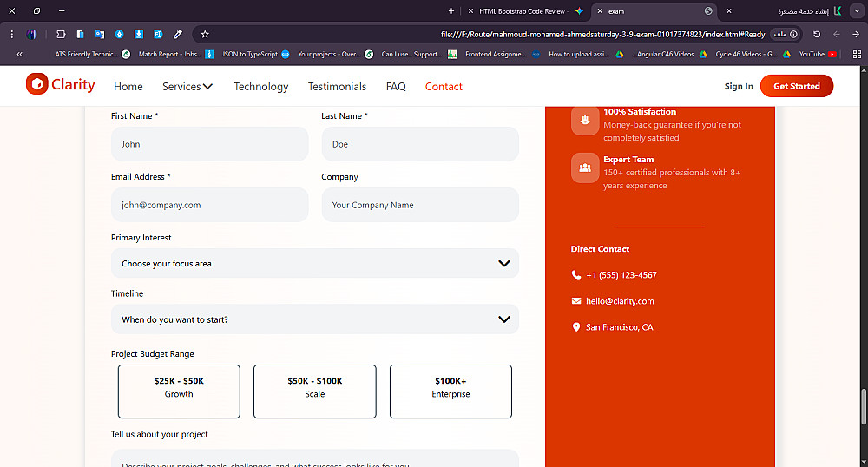The image size is (868, 467).
Task: Bookmark this page with the star icon
Action: (205, 35)
